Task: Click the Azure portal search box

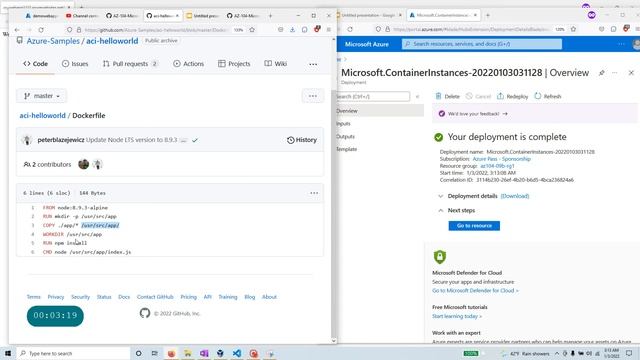Action: tap(482, 44)
